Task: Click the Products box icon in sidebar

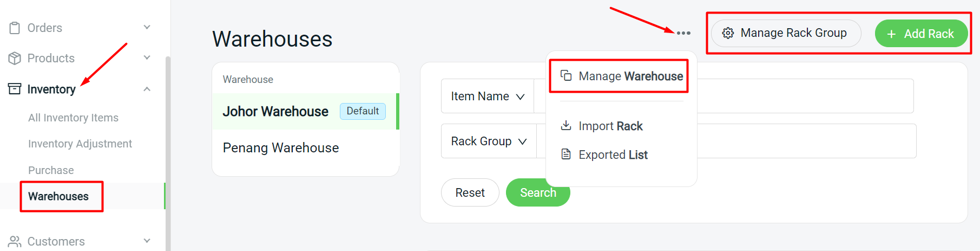Action: [x=15, y=58]
